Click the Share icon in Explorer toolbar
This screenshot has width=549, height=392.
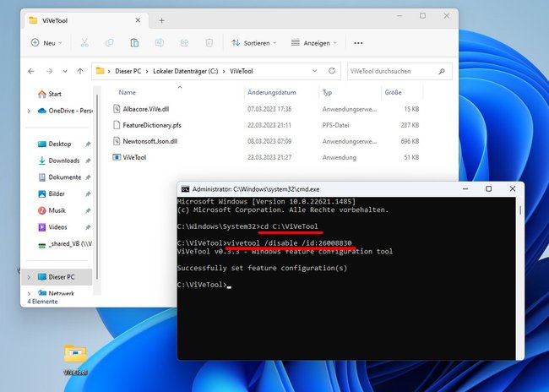click(184, 43)
